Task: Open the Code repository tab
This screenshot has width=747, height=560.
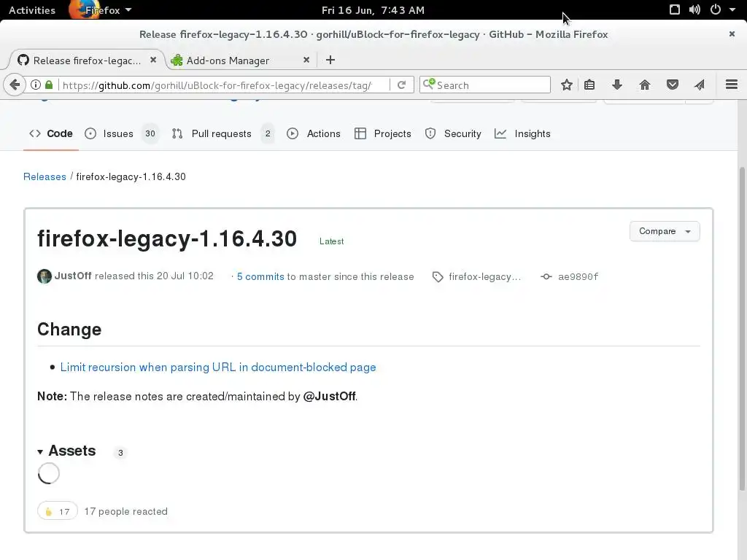Action: pyautogui.click(x=51, y=134)
